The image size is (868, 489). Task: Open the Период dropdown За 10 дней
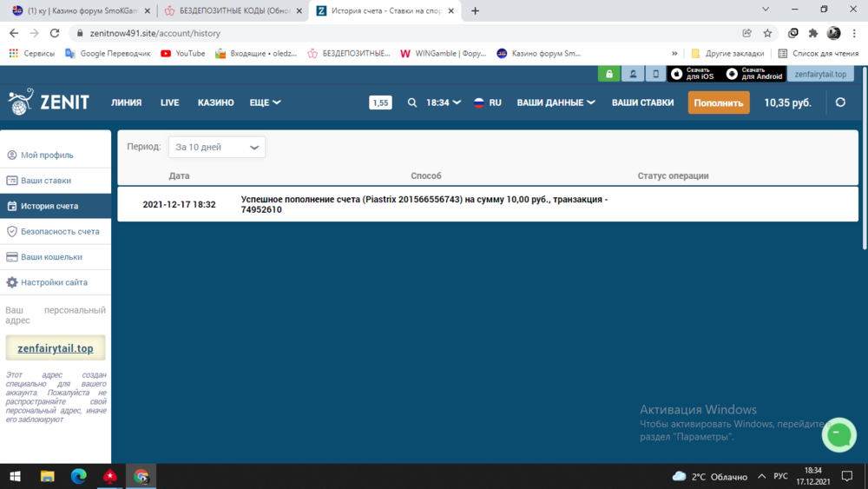pyautogui.click(x=217, y=147)
